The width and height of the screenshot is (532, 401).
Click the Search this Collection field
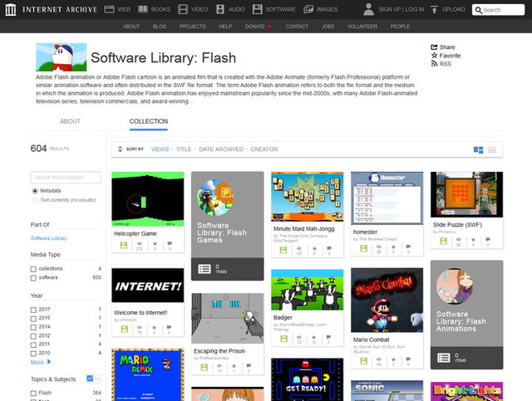pyautogui.click(x=66, y=177)
